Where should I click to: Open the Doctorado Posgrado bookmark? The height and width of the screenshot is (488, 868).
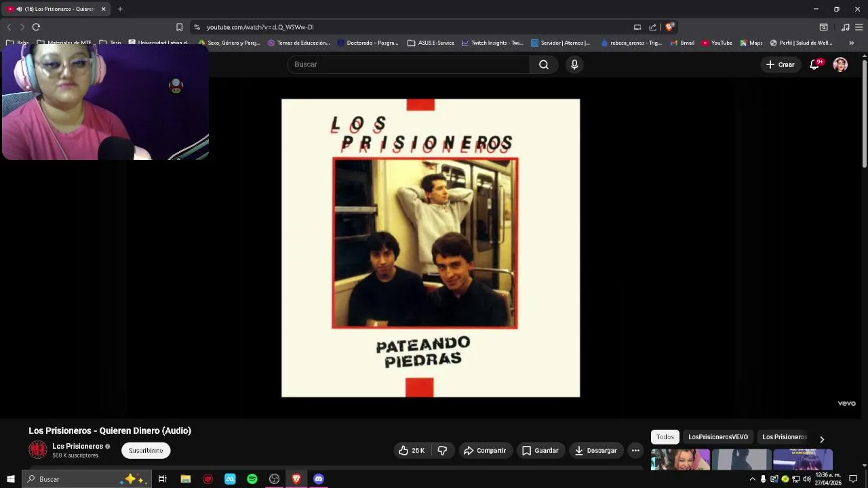(x=368, y=43)
